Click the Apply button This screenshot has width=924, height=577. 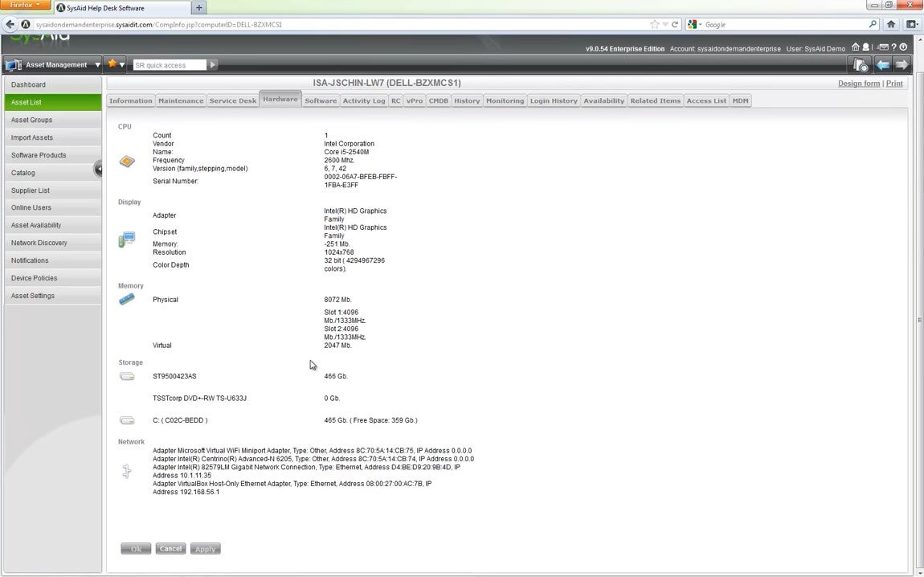click(x=205, y=549)
